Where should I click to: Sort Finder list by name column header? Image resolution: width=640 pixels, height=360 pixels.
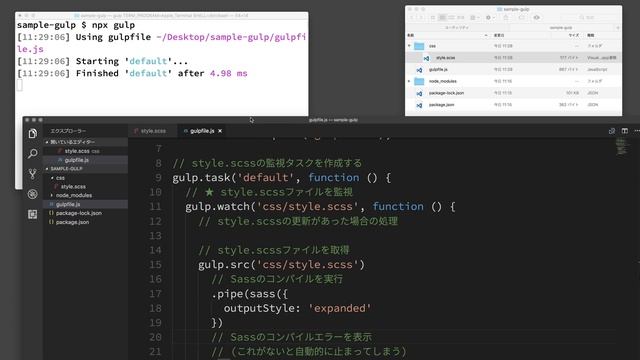[x=447, y=36]
